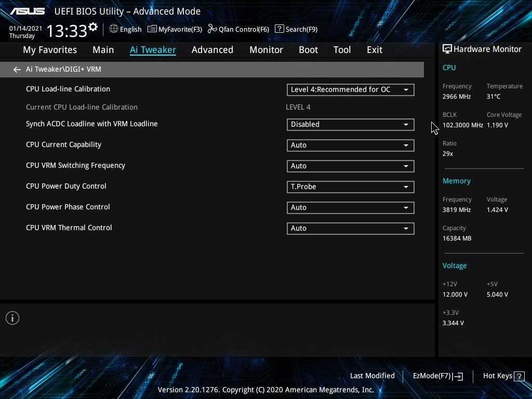Screen dimensions: 532x399
Task: Open the Exit tab
Action: pyautogui.click(x=375, y=50)
